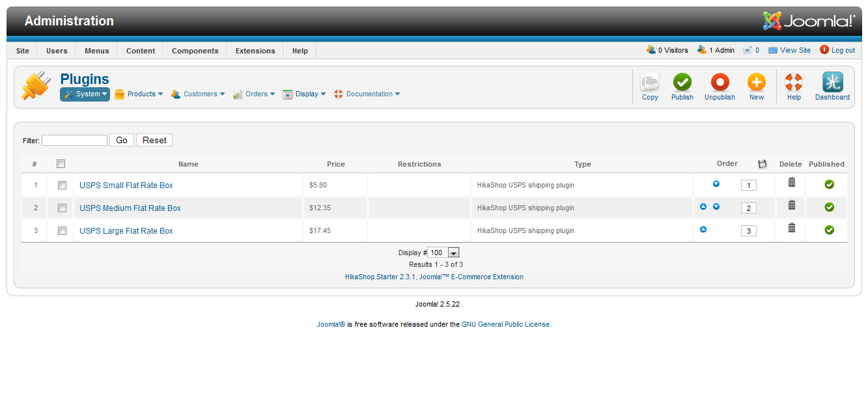Click the footer Joomla!® link
Viewport: 868px width, 414px height.
click(x=331, y=324)
